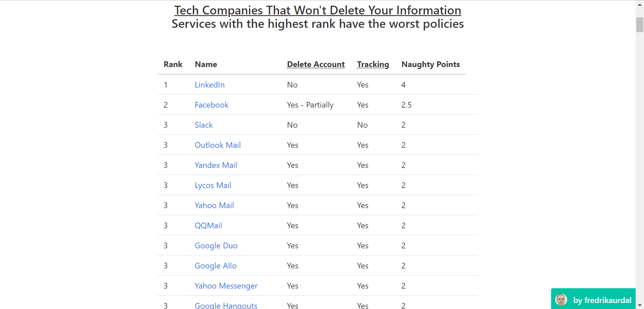Open Google Hangouts link
Viewport: 644px width, 309px height.
click(x=226, y=305)
